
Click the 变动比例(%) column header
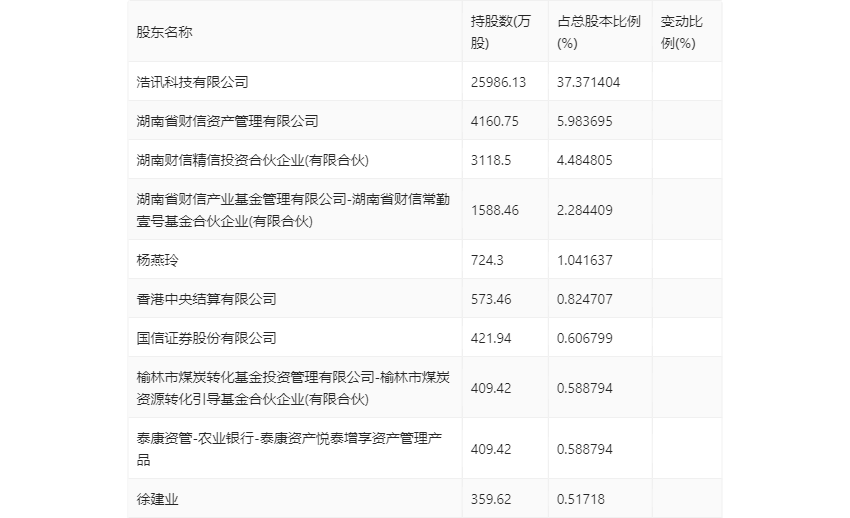[681, 33]
